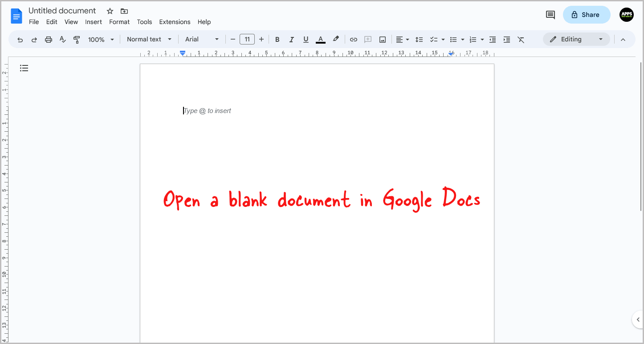This screenshot has width=644, height=344.
Task: Star the Untitled document
Action: pos(110,11)
